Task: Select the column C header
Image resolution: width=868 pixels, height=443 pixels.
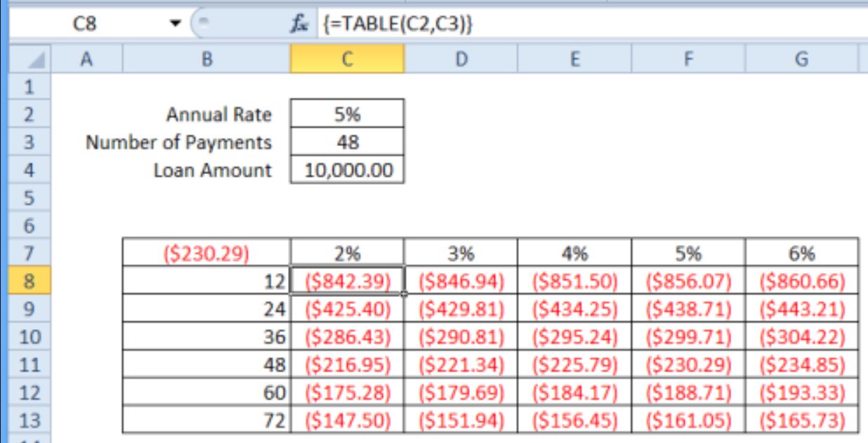Action: (x=349, y=61)
